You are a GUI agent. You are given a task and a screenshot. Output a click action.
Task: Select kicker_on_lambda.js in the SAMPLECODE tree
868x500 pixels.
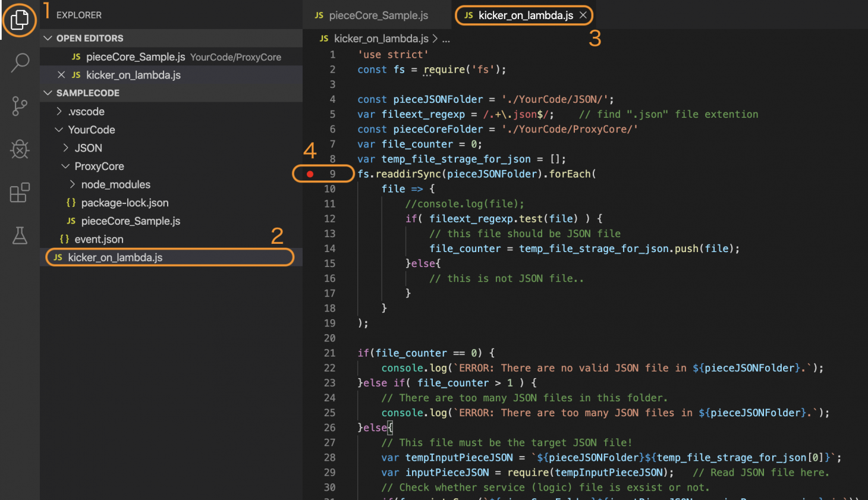pos(171,257)
